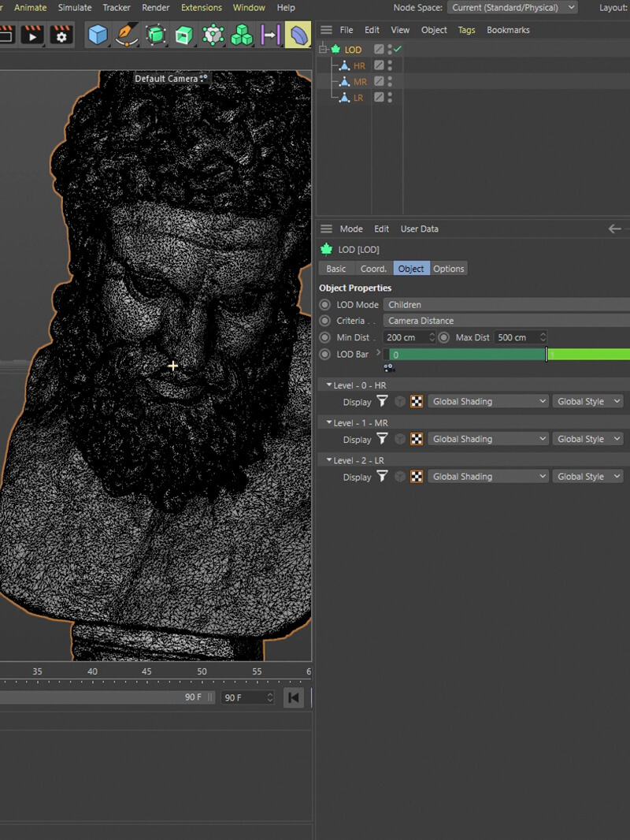Open Simulate menu
The image size is (630, 840).
[74, 8]
